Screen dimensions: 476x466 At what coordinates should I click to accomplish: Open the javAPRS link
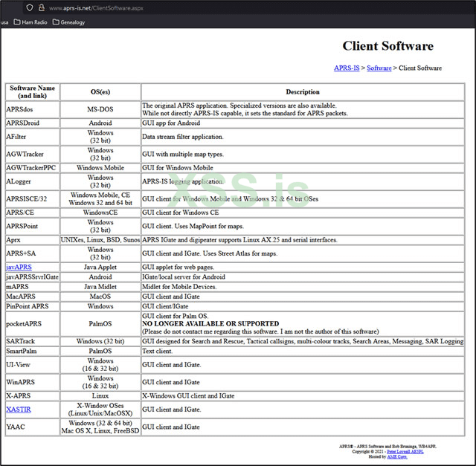pyautogui.click(x=19, y=266)
